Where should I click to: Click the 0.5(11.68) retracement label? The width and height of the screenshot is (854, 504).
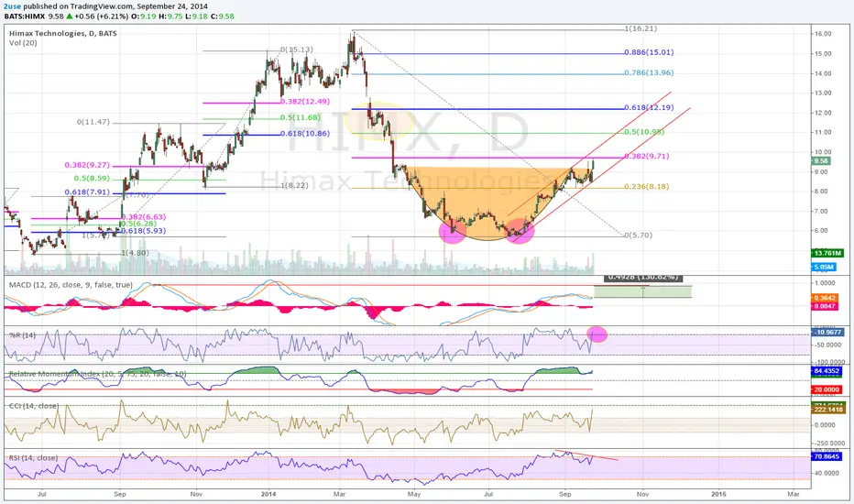pyautogui.click(x=301, y=117)
